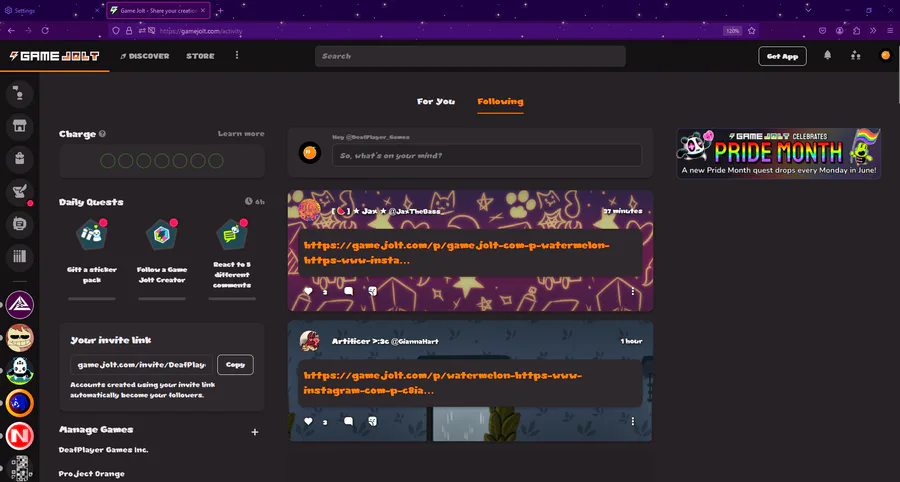Open Project Orange in Manage Games
The height and width of the screenshot is (482, 900).
coord(91,474)
